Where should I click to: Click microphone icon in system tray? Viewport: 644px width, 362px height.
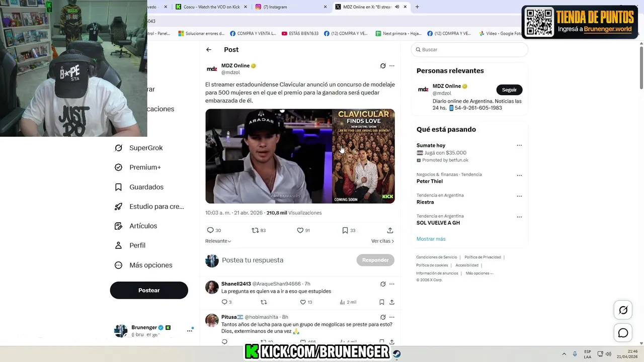575,354
